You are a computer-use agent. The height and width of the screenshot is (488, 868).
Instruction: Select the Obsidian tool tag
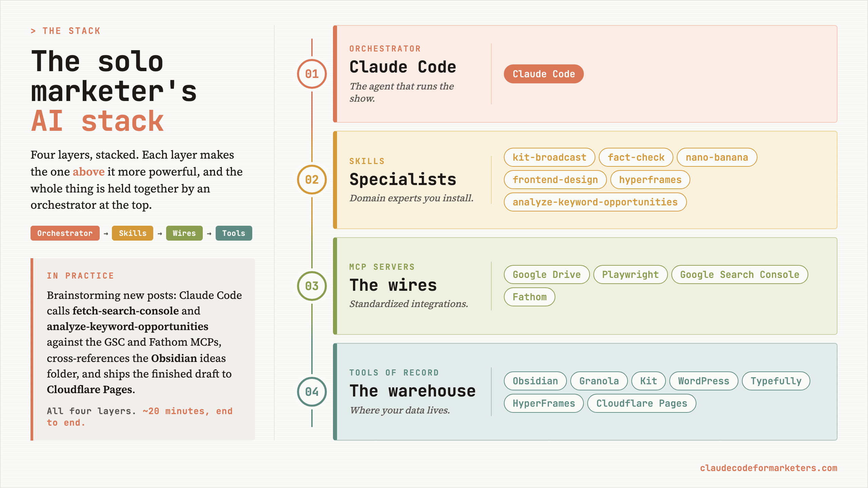point(535,381)
